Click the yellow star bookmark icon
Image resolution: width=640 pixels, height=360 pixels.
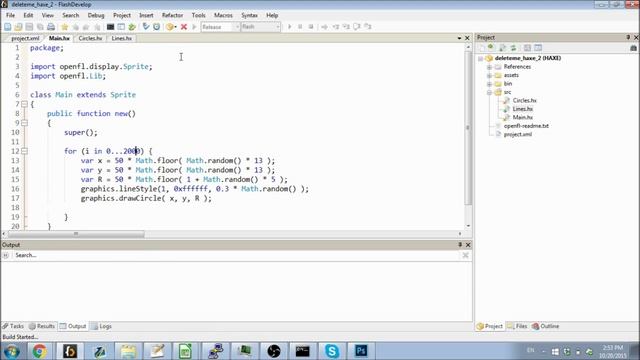pyautogui.click(x=64, y=27)
